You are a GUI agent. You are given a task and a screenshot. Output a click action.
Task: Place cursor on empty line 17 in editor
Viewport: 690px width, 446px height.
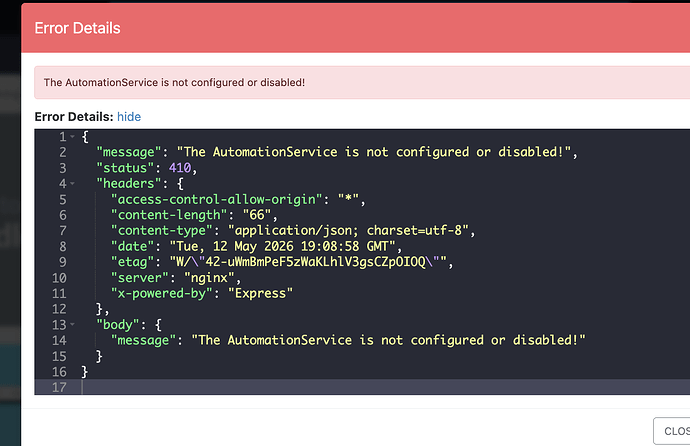point(385,388)
